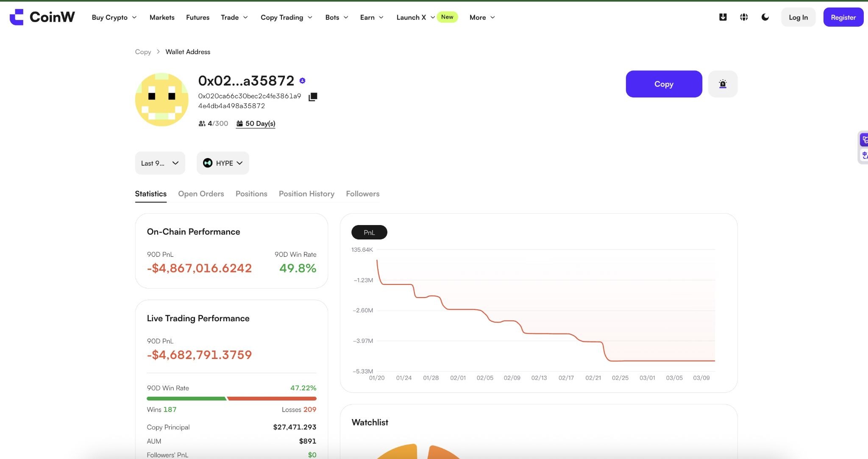Click the 01/20 date on the chart axis
The width and height of the screenshot is (868, 459).
[377, 378]
